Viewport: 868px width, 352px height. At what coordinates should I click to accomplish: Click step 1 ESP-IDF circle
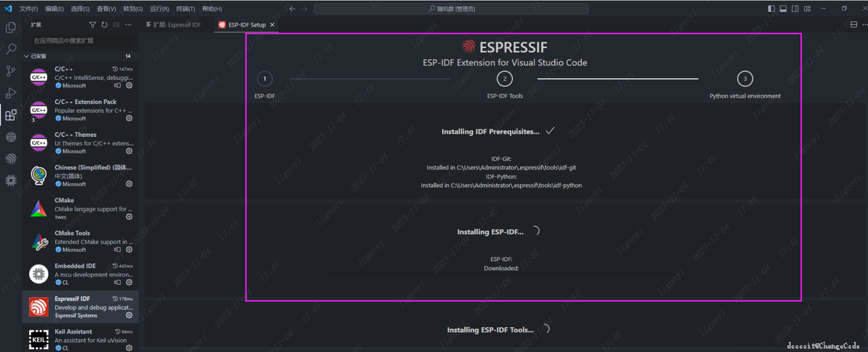[265, 79]
